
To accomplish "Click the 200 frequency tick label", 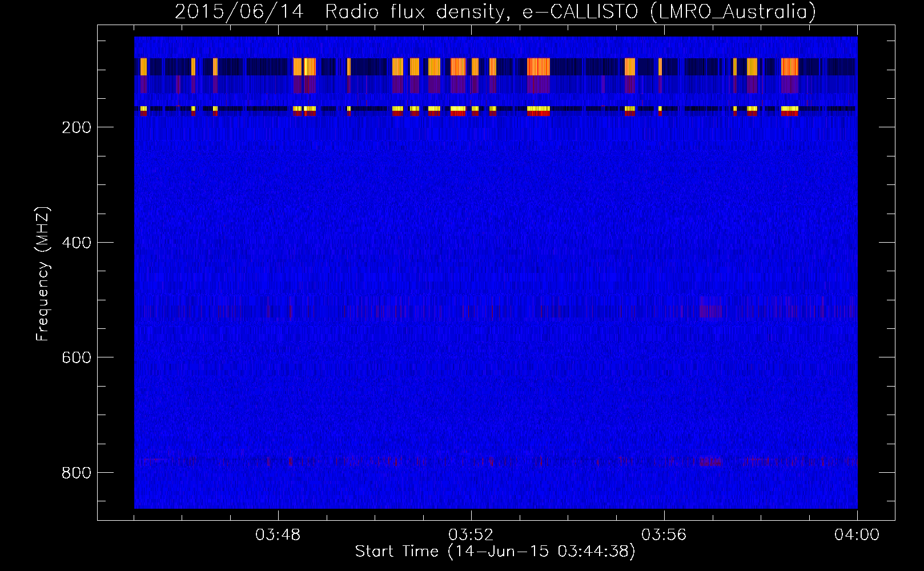I will pos(77,127).
